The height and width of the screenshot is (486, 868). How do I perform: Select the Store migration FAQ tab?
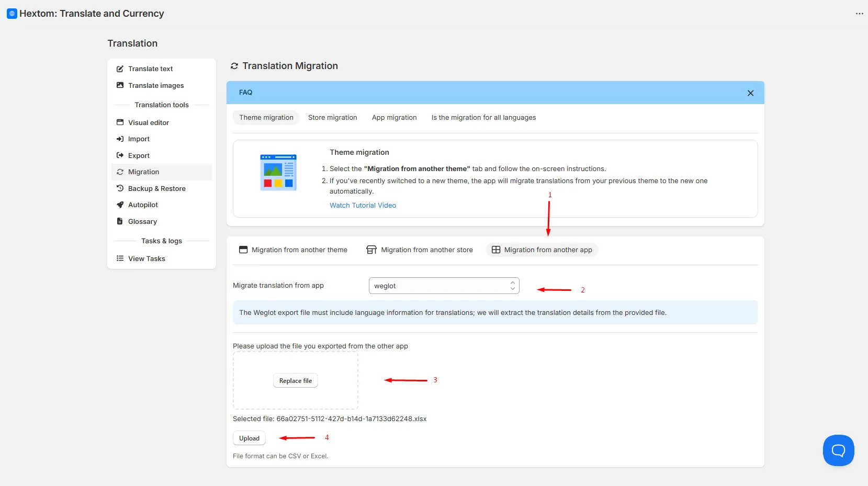coord(333,118)
